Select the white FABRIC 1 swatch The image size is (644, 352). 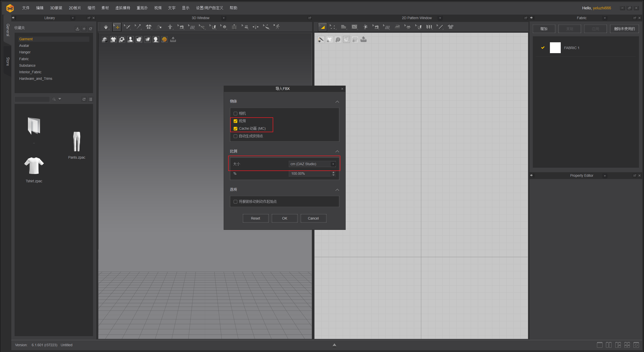tap(555, 48)
